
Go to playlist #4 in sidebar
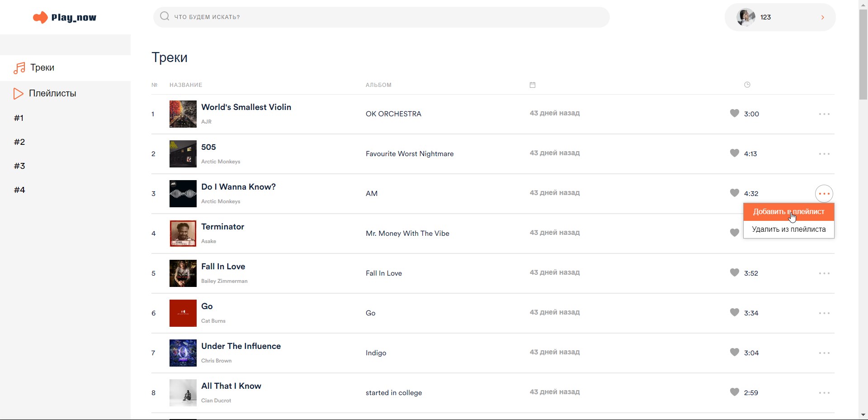pyautogui.click(x=19, y=190)
